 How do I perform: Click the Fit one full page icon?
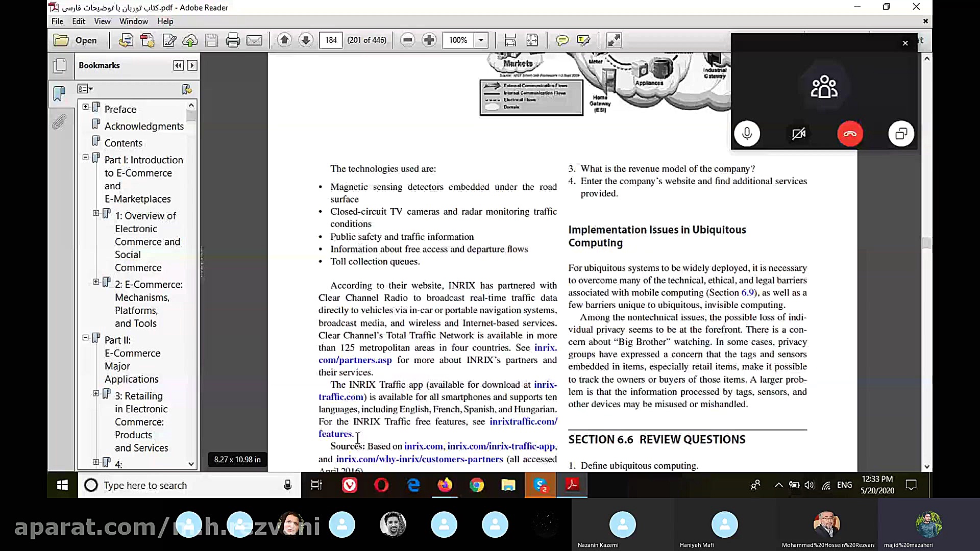click(532, 40)
